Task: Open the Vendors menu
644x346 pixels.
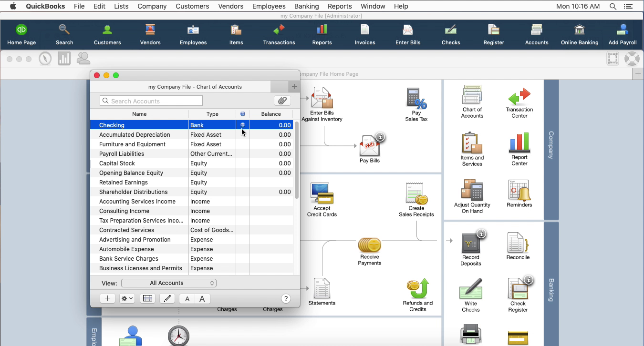Action: (231, 6)
